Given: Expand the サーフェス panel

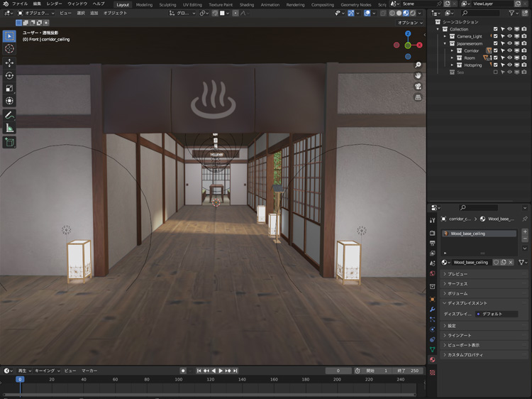Looking at the screenshot, I should [458, 283].
